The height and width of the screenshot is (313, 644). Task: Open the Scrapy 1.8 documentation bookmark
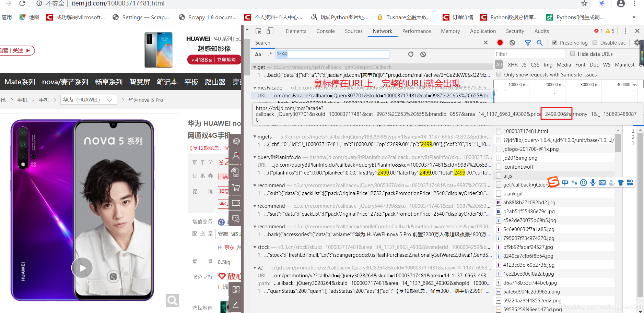pyautogui.click(x=208, y=17)
